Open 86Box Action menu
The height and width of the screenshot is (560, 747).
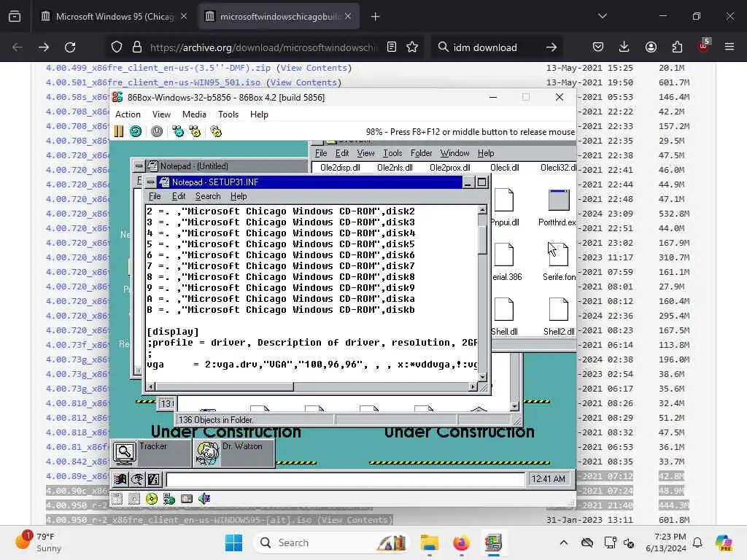click(x=128, y=114)
